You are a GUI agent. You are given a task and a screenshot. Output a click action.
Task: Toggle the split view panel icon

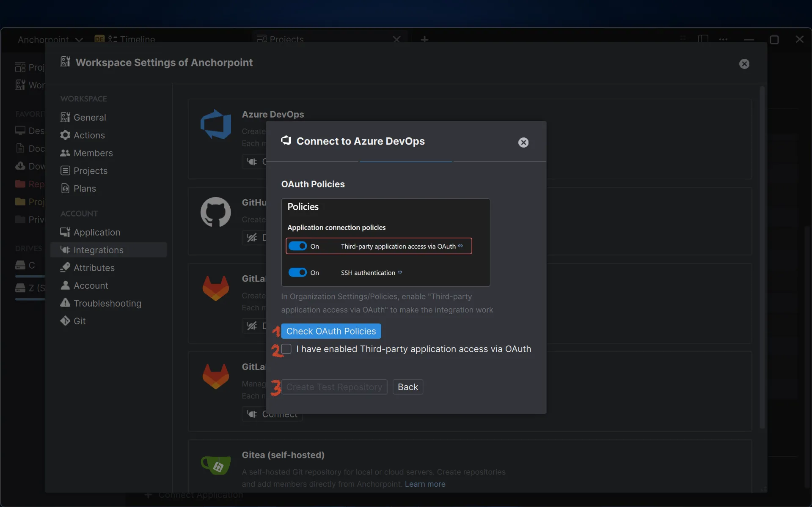(703, 39)
